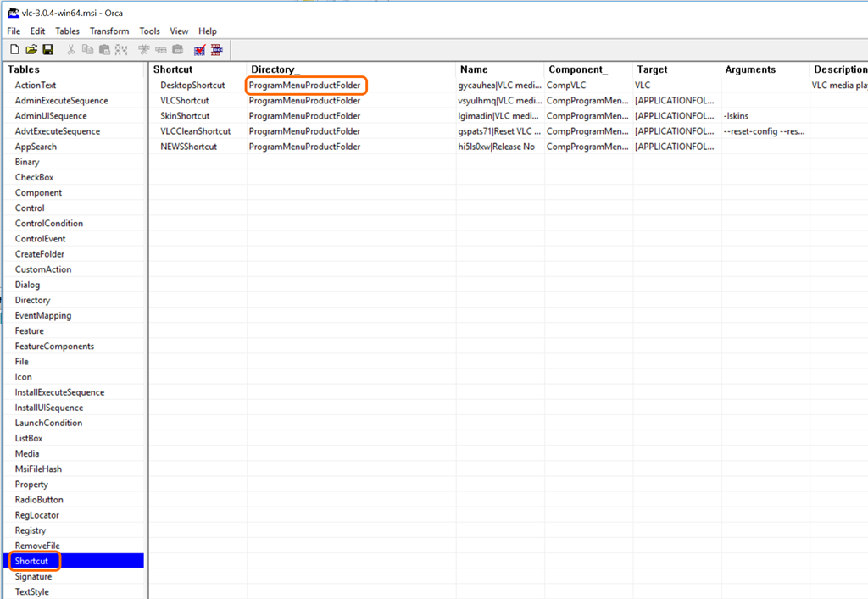
Task: Click the New file toolbar icon
Action: point(14,50)
